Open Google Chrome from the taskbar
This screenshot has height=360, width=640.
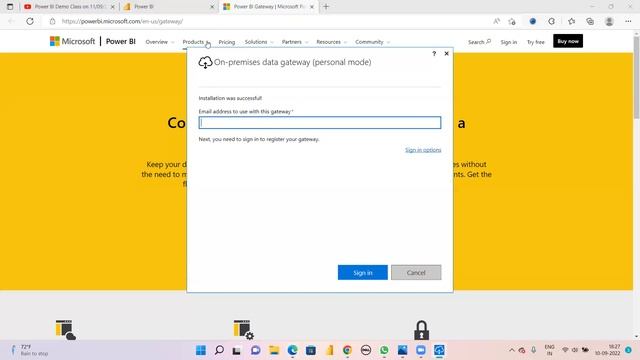pyautogui.click(x=347, y=350)
